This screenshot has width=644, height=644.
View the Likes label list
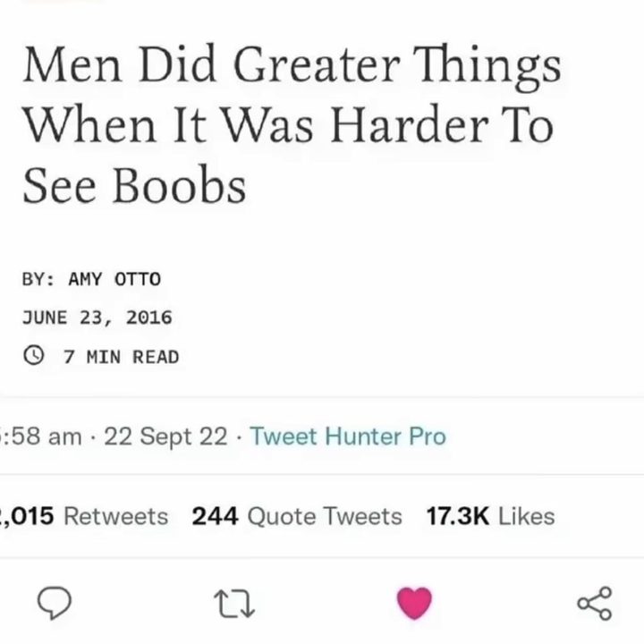(526, 516)
